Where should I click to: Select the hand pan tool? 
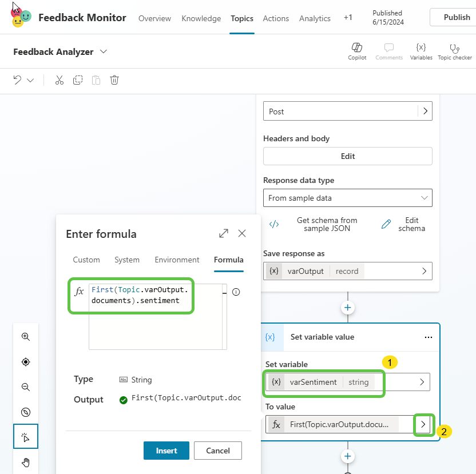click(x=26, y=462)
